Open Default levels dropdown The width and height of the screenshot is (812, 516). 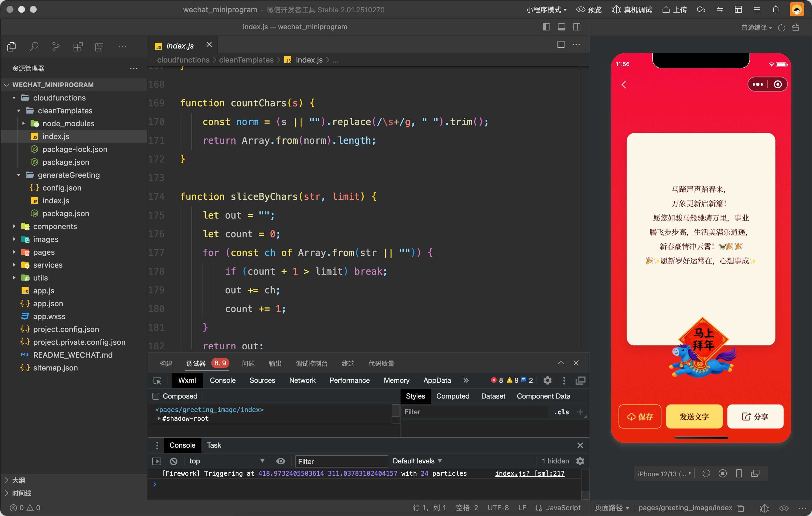pyautogui.click(x=417, y=461)
